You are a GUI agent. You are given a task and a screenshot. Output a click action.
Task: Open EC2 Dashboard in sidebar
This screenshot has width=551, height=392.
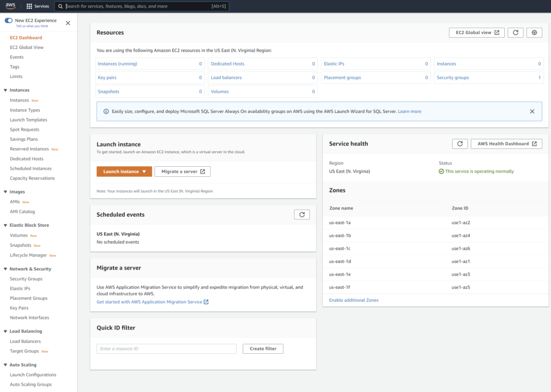point(26,38)
